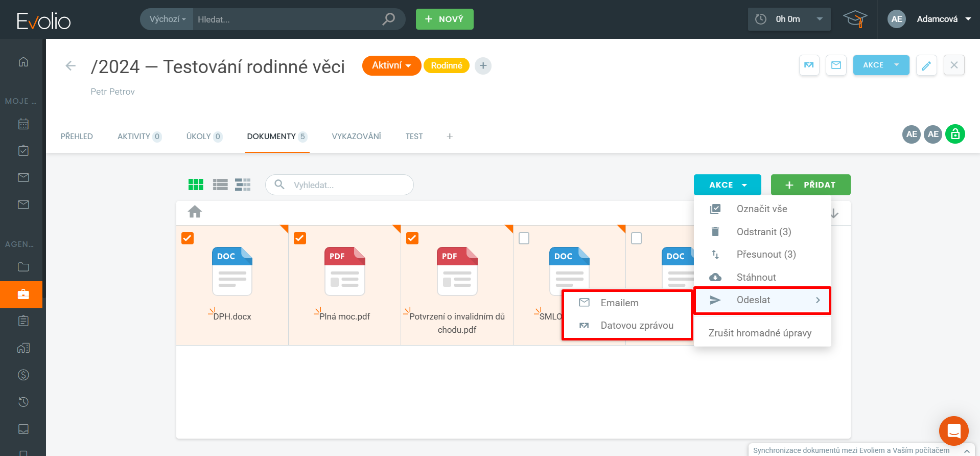
Task: Select Emailem from the submenu
Action: point(619,303)
